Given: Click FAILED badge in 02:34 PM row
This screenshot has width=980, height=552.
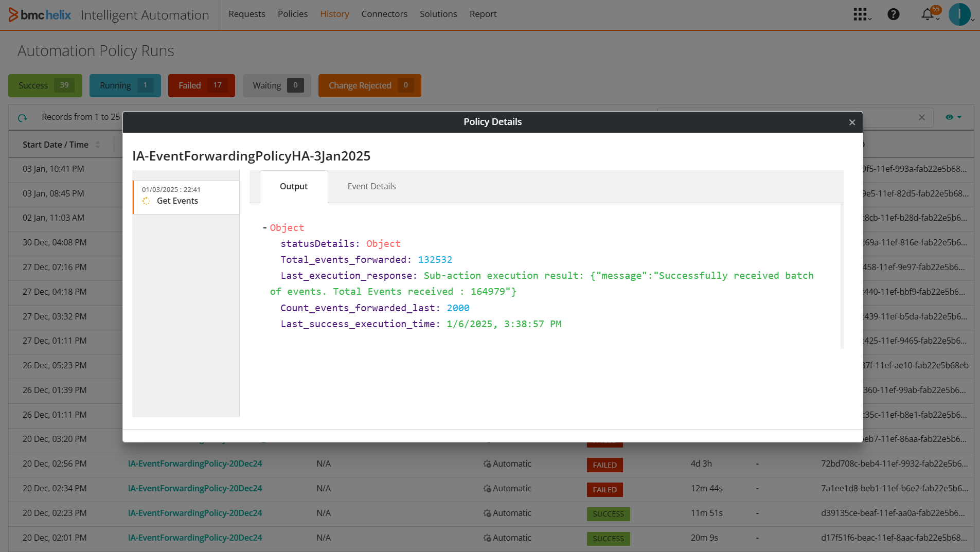Looking at the screenshot, I should [604, 490].
